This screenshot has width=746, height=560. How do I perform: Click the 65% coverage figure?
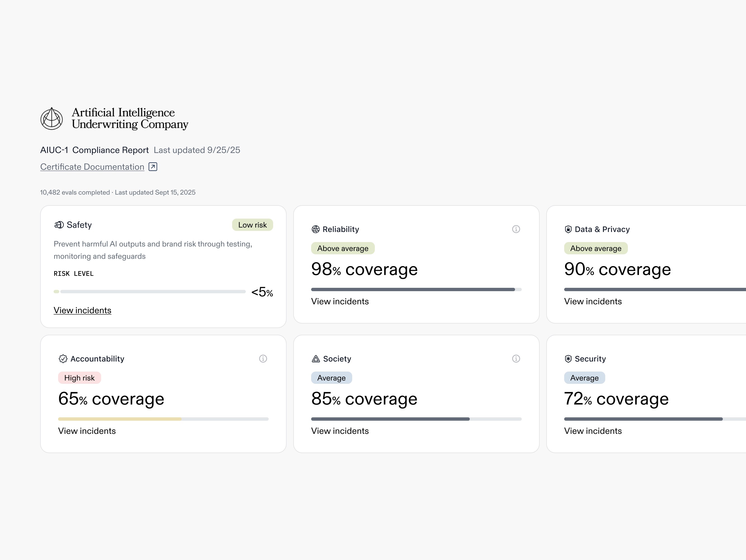(x=111, y=399)
